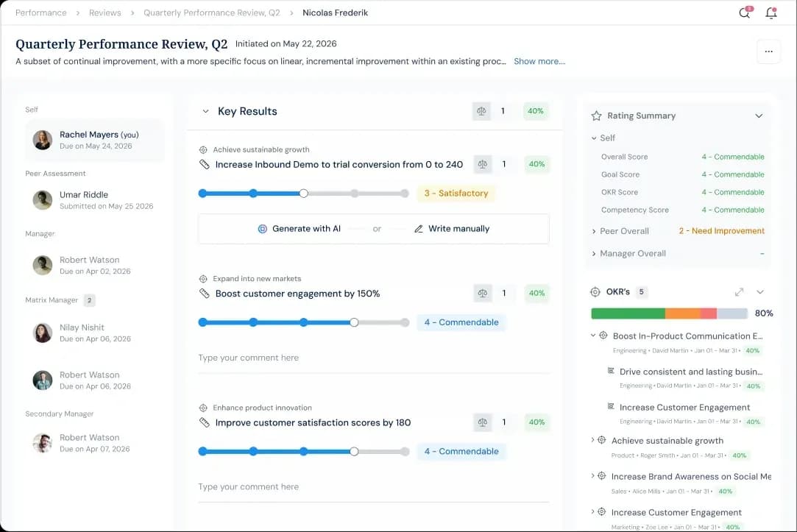Click target icon of Increase Brand Awareness OKR
The image size is (797, 532).
[x=602, y=475]
